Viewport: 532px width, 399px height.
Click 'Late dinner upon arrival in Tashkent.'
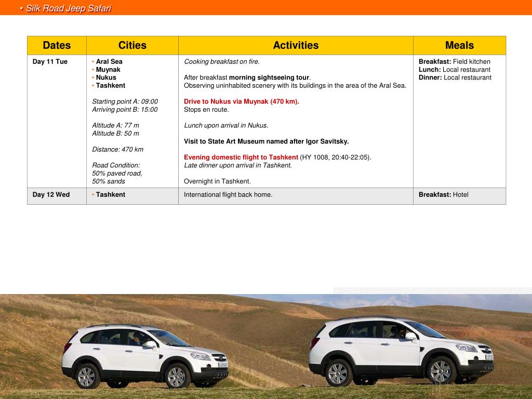[238, 165]
